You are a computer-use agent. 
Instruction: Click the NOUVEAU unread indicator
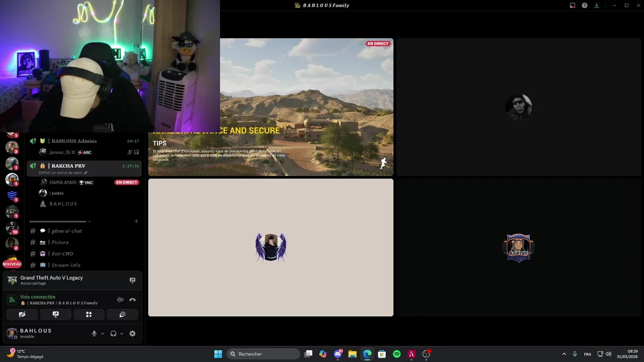[x=12, y=264]
